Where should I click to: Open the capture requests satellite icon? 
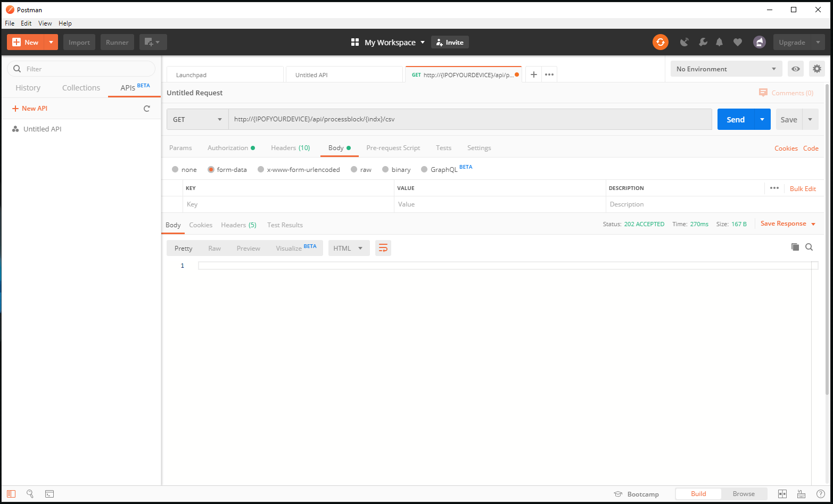tap(684, 42)
